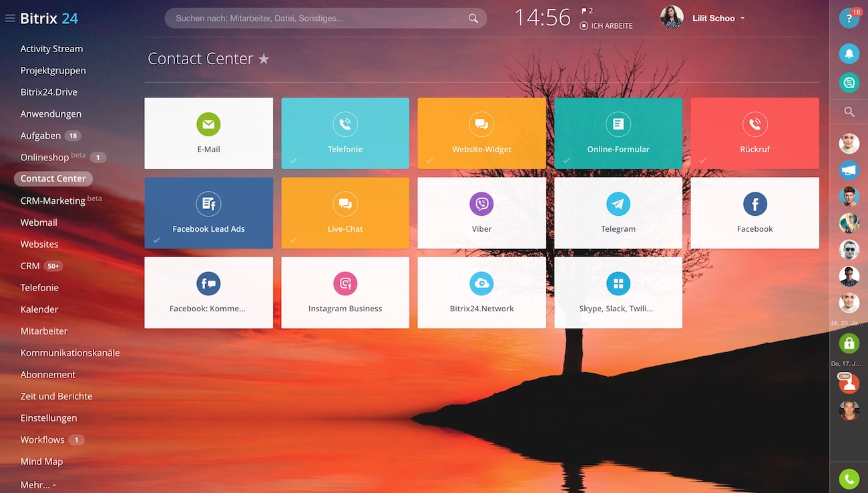This screenshot has height=493, width=868.
Task: Open the Viber channel icon
Action: click(x=481, y=204)
